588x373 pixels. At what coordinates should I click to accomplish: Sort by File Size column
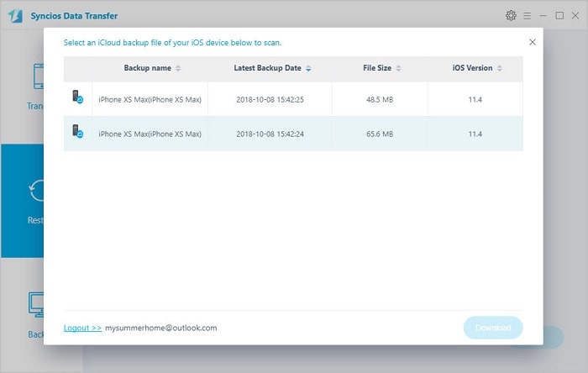pos(381,68)
